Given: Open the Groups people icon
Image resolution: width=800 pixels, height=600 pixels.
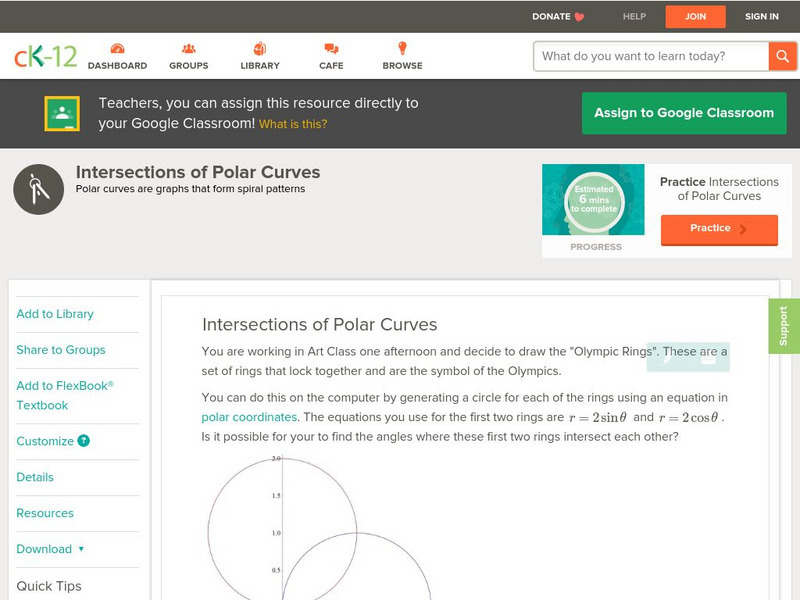Looking at the screenshot, I should coord(189,48).
